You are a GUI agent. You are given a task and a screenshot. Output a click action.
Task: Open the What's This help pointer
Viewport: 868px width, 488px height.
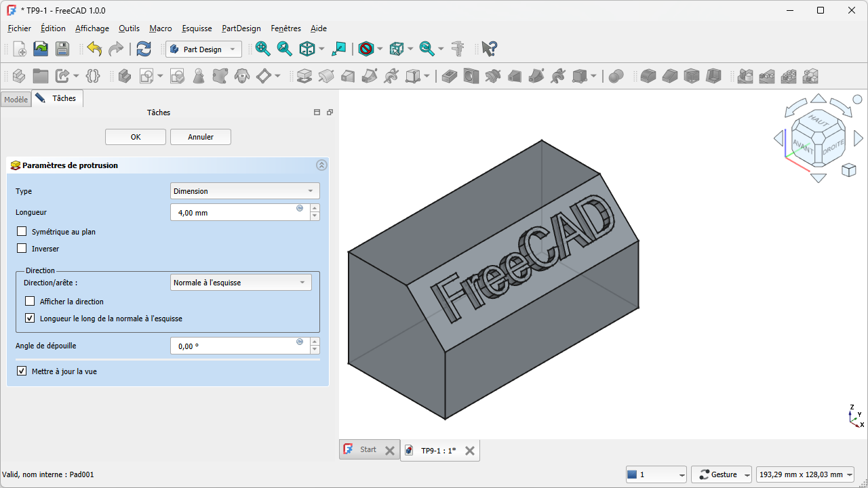[x=489, y=49]
